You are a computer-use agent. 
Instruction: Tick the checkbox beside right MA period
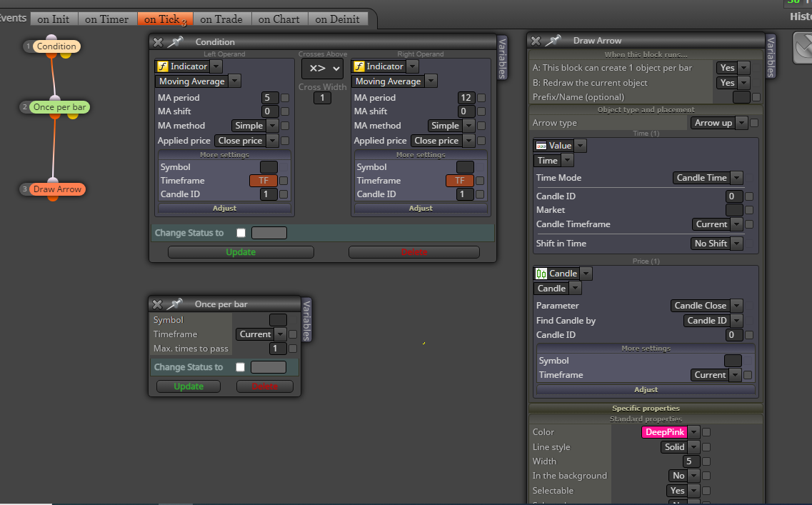pos(481,98)
